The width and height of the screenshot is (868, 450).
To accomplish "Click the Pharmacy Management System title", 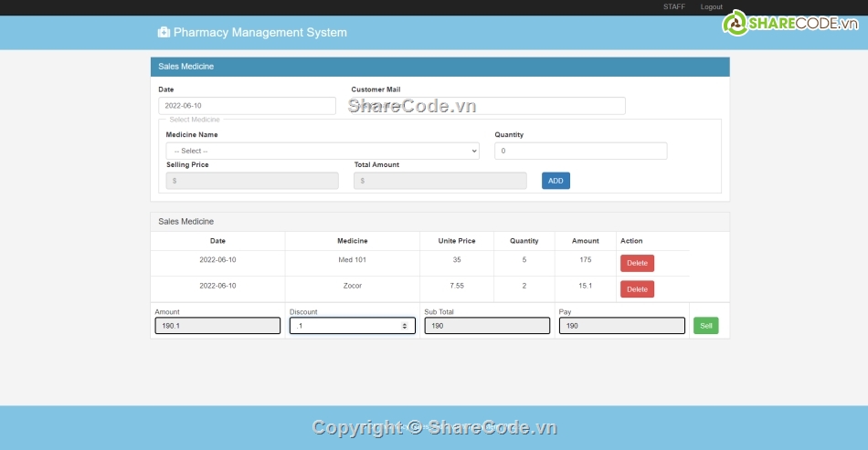I will tap(259, 33).
